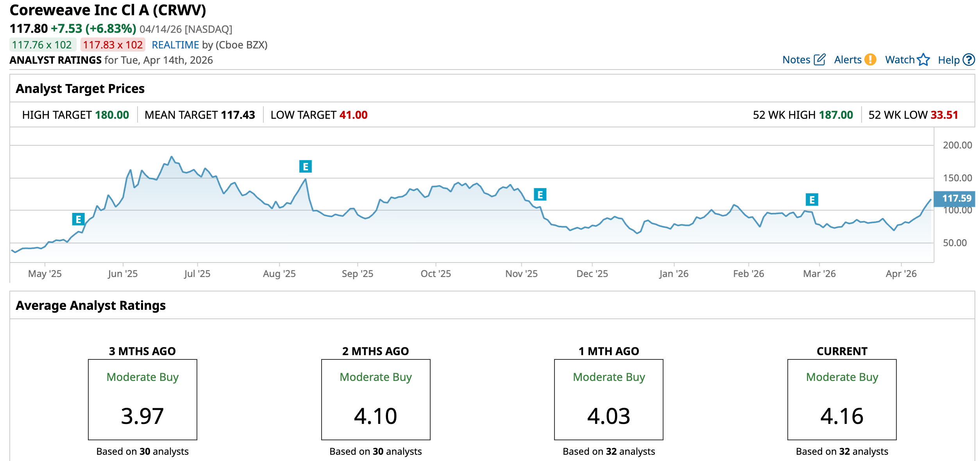Click the earnings E marker near Mar '26
This screenshot has height=461, width=980.
(x=812, y=200)
